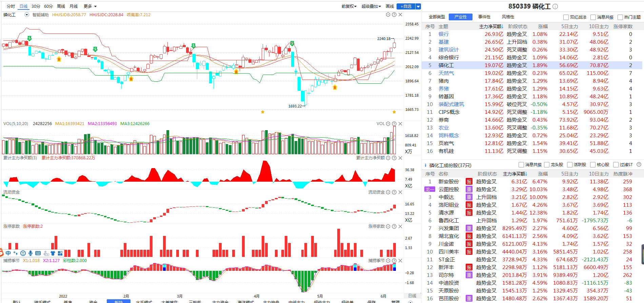Select 新安股份 row in 成份股 list
The image size is (644, 303).
(532, 182)
